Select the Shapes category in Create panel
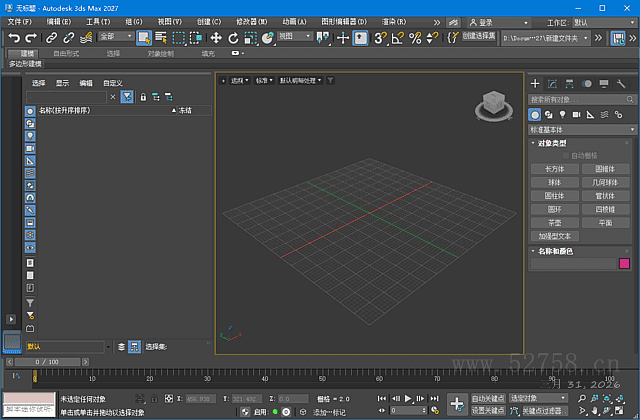640x420 pixels. [x=549, y=115]
